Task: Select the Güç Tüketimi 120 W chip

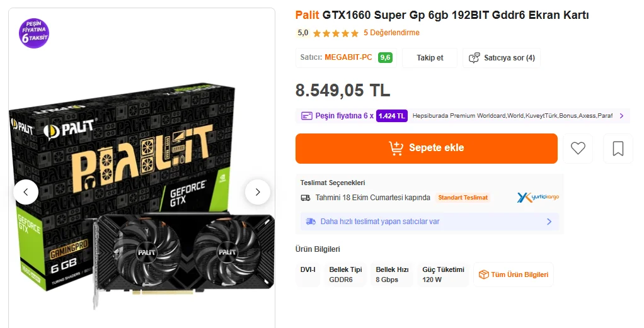Action: point(443,274)
